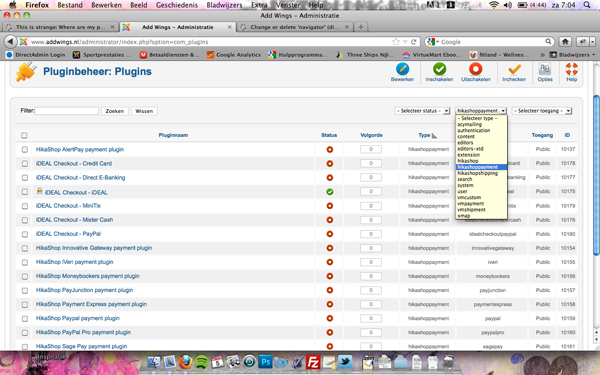Open Firefox from the Dock
This screenshot has height=375, width=600.
coord(186,362)
